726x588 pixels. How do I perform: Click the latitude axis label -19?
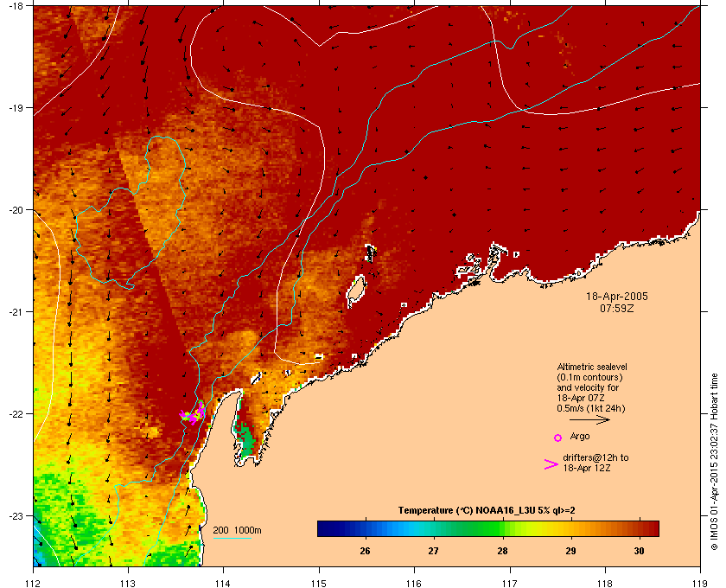point(16,107)
